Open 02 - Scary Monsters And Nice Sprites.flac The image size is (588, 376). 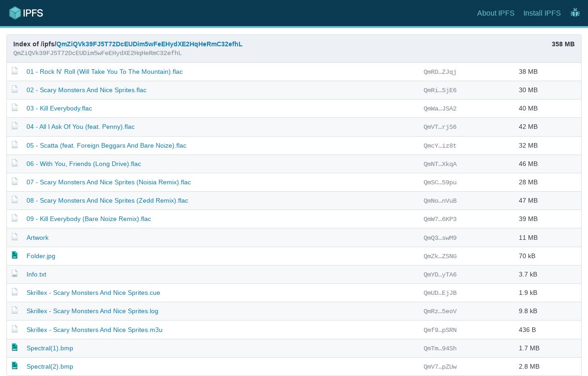tap(87, 90)
